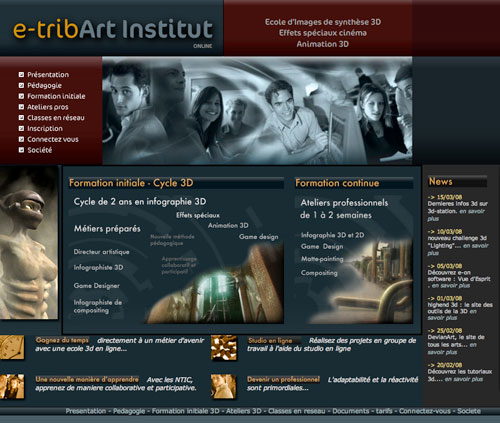This screenshot has height=423, width=500.
Task: Open en savoir plus for 10/03/08 news
Action: (x=459, y=249)
